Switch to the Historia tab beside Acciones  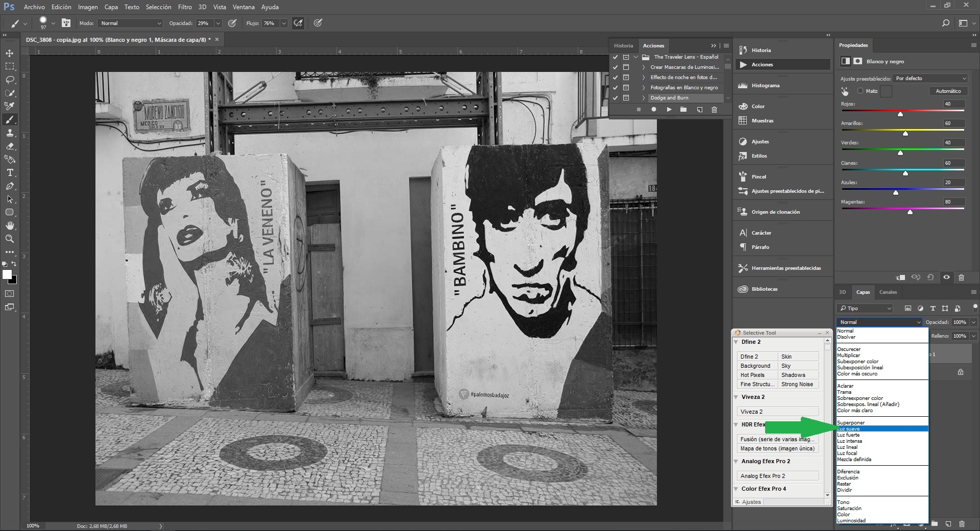coord(623,46)
